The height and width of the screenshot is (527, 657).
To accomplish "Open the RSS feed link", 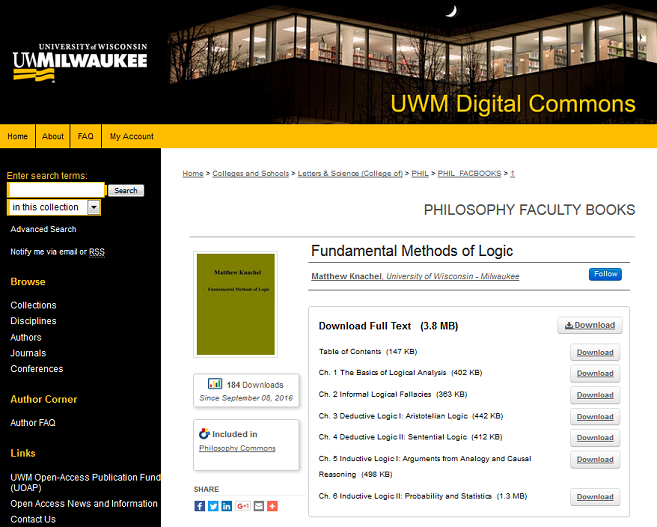I will [97, 252].
